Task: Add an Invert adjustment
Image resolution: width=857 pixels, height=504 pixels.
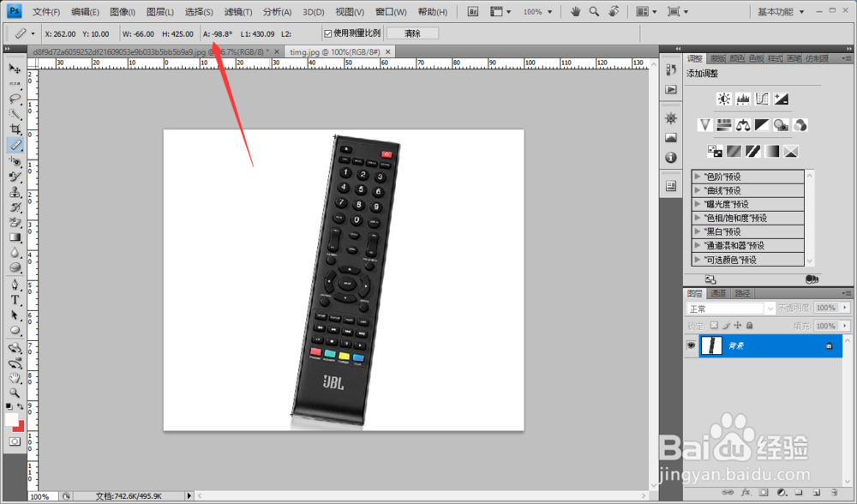Action: tap(715, 151)
